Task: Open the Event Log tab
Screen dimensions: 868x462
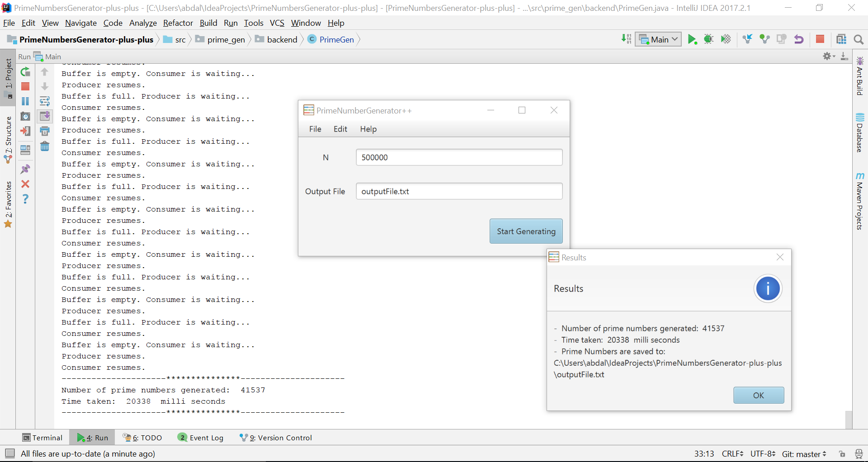Action: pyautogui.click(x=201, y=438)
